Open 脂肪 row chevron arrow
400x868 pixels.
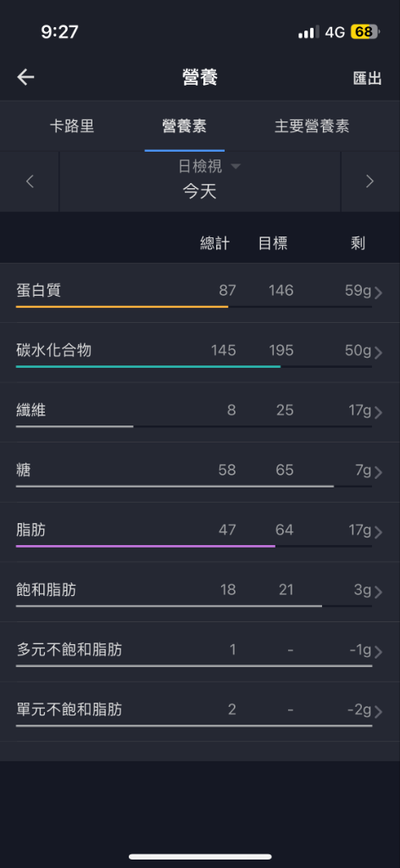379,532
